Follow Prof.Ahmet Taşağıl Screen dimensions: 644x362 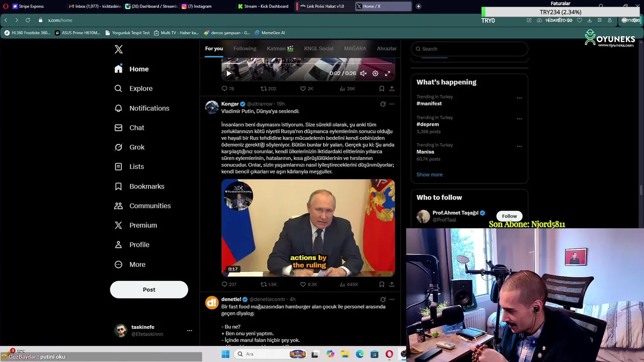pyautogui.click(x=509, y=216)
